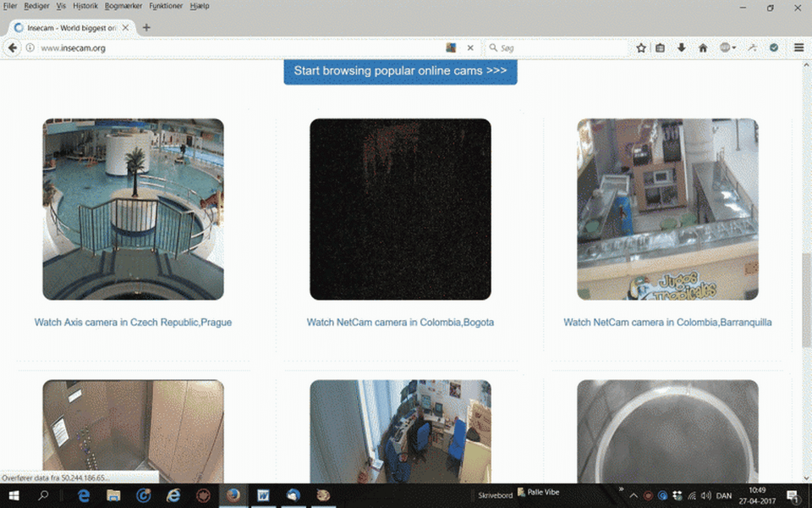Click the back arrow button

tap(13, 48)
